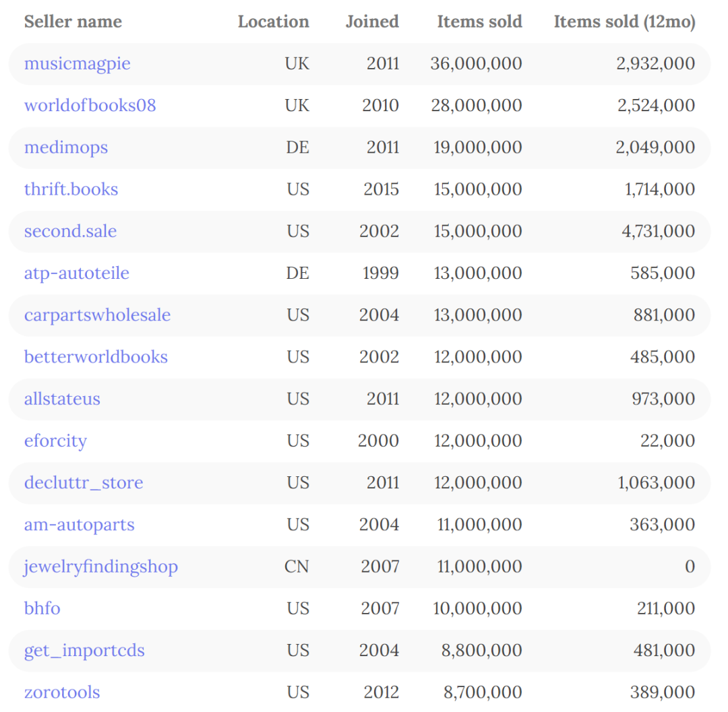This screenshot has height=712, width=728.
Task: Click the worldofbooks08 seller link
Action: tap(90, 106)
